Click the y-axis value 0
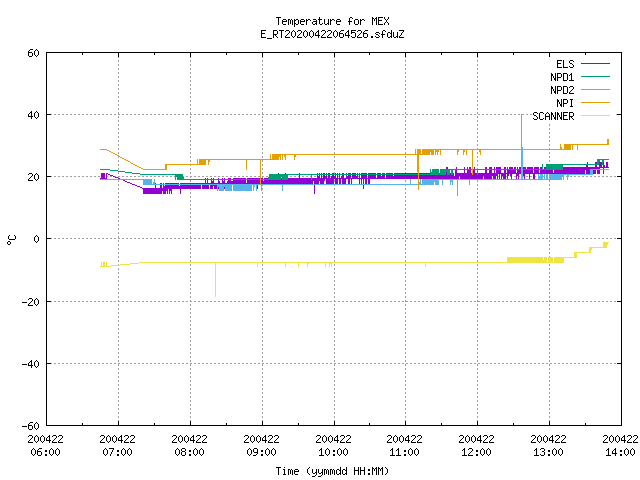 point(37,239)
